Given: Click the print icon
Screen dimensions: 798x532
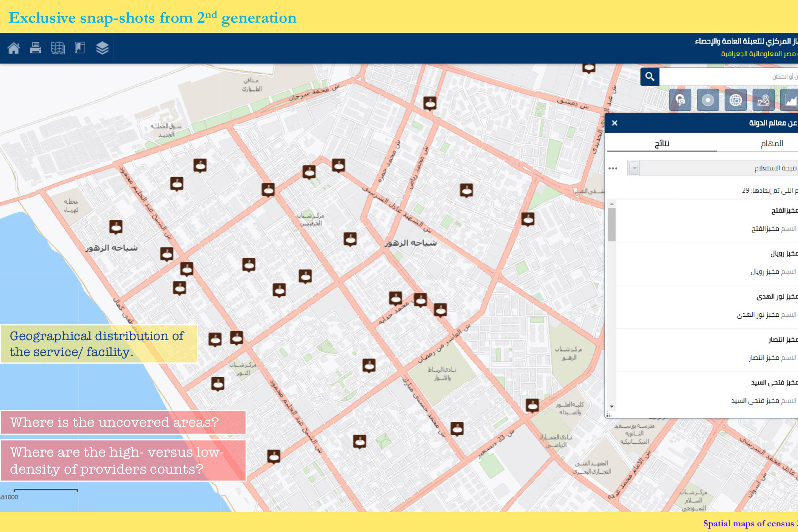Looking at the screenshot, I should (36, 48).
